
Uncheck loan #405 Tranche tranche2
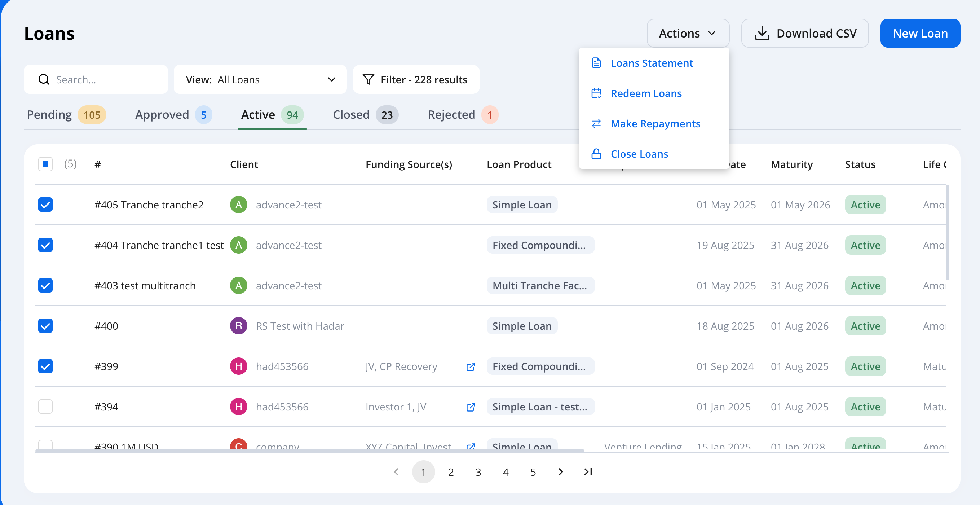(45, 205)
